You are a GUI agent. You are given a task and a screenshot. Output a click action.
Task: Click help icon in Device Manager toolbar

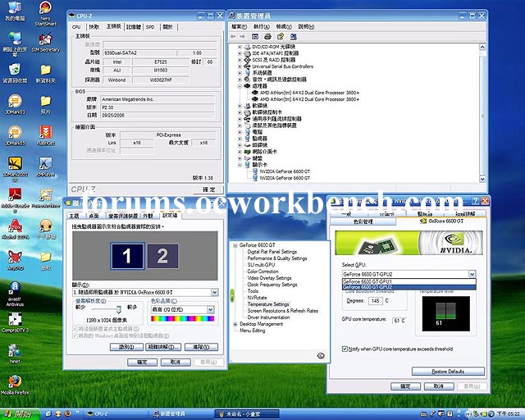tap(281, 37)
